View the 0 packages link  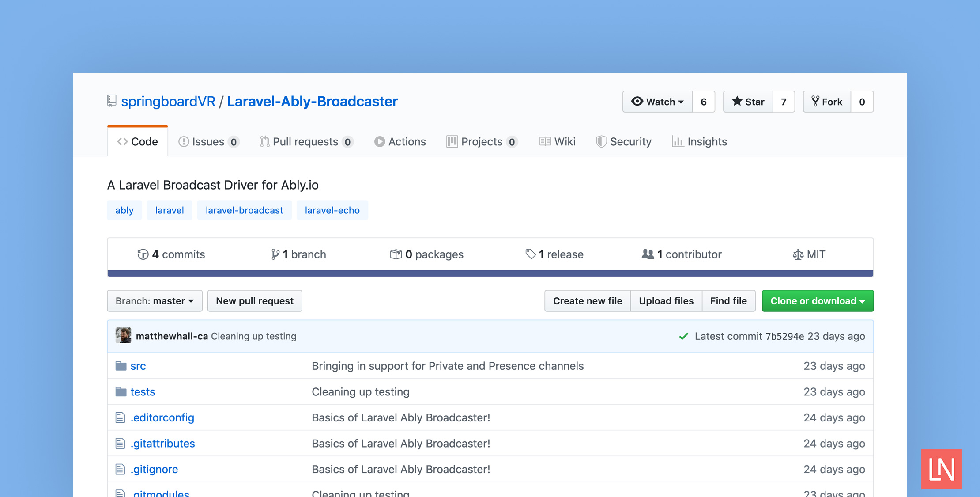427,254
